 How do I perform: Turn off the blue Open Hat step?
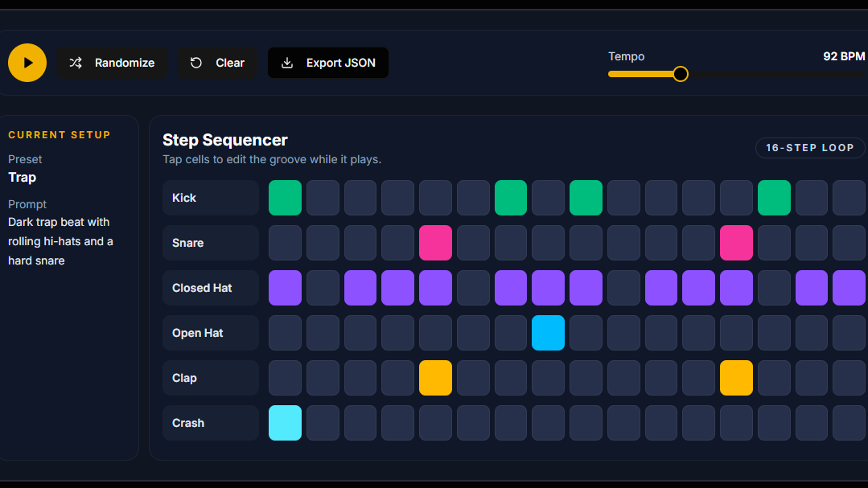pos(548,332)
